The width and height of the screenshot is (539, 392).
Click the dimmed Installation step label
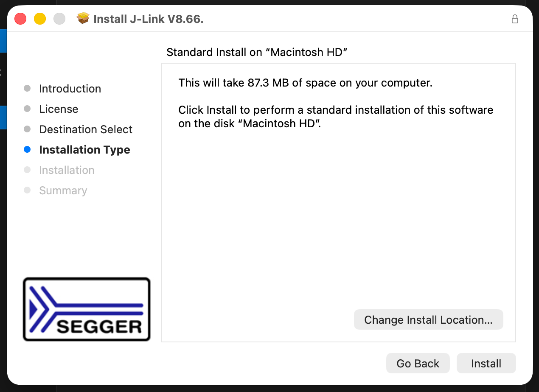point(67,170)
